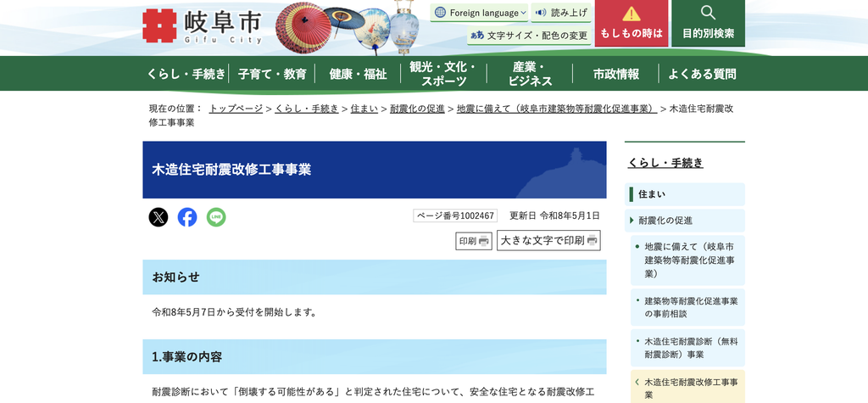Go to くらし・手続き breadcrumb link

[307, 109]
